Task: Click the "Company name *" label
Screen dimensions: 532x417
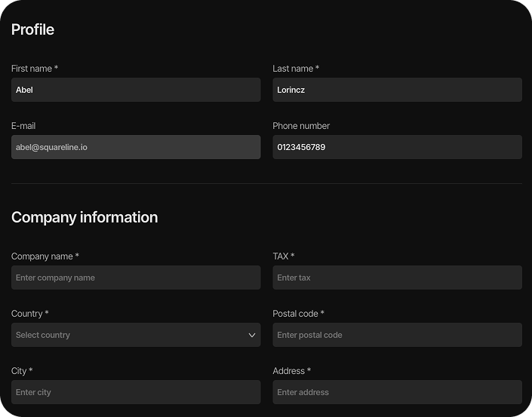Action: click(x=45, y=256)
